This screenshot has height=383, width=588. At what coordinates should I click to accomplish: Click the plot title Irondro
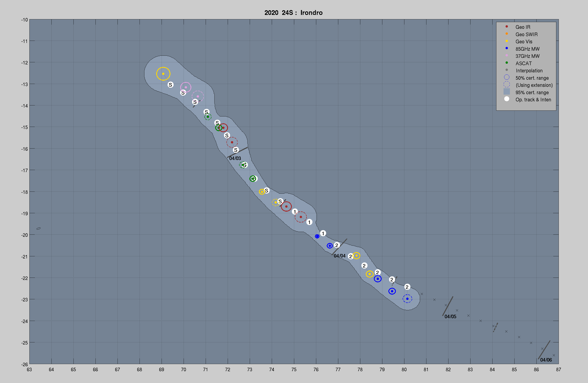(x=311, y=13)
